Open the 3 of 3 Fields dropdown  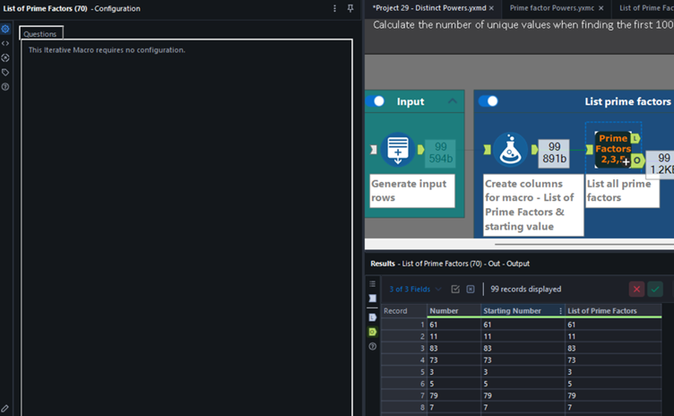coord(415,289)
